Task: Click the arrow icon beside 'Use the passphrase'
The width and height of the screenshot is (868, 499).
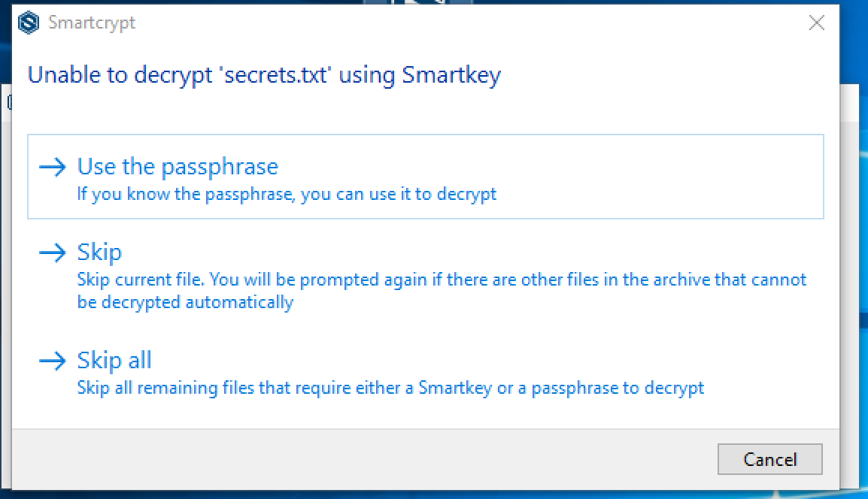Action: pos(53,167)
